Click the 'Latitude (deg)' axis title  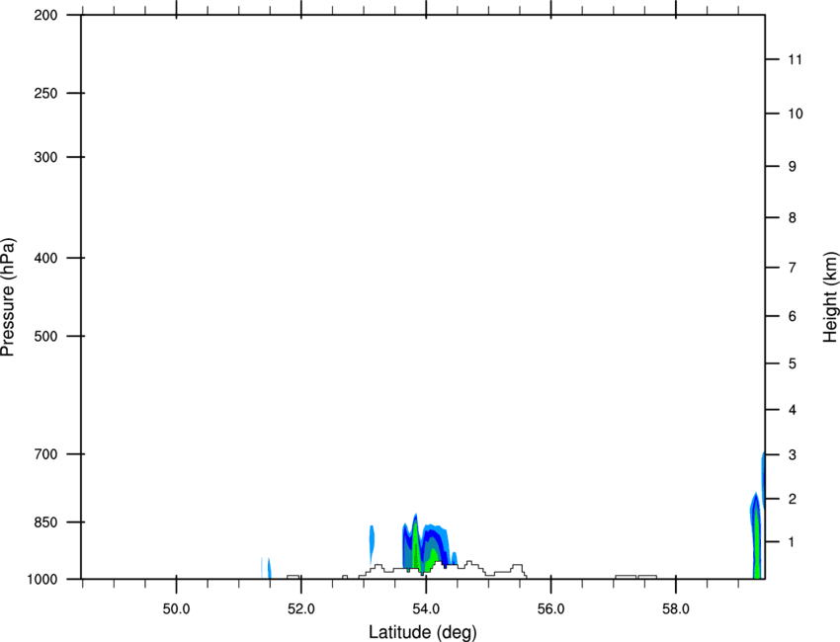422,632
